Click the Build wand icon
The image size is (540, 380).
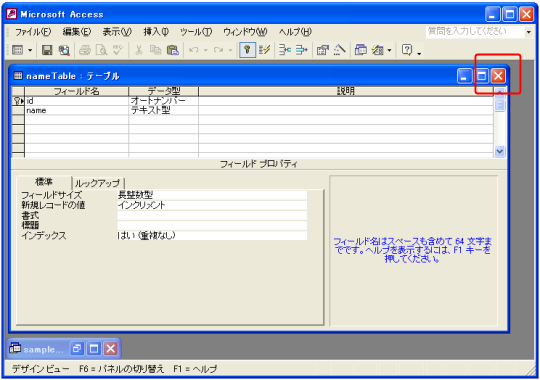340,50
